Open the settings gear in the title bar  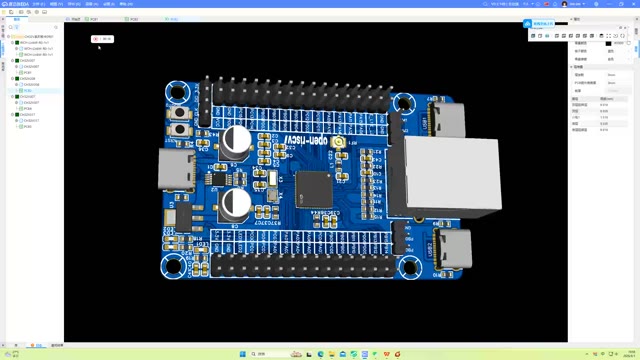point(596,4)
